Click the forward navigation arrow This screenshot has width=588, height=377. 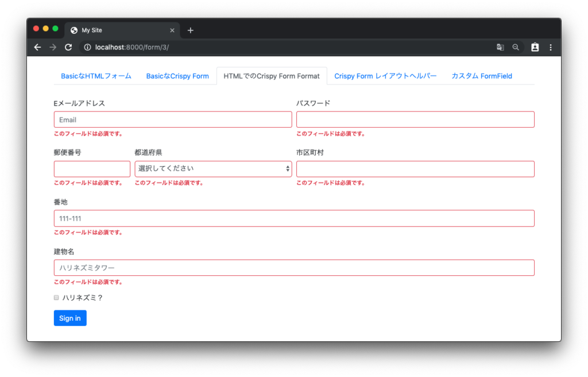[53, 47]
